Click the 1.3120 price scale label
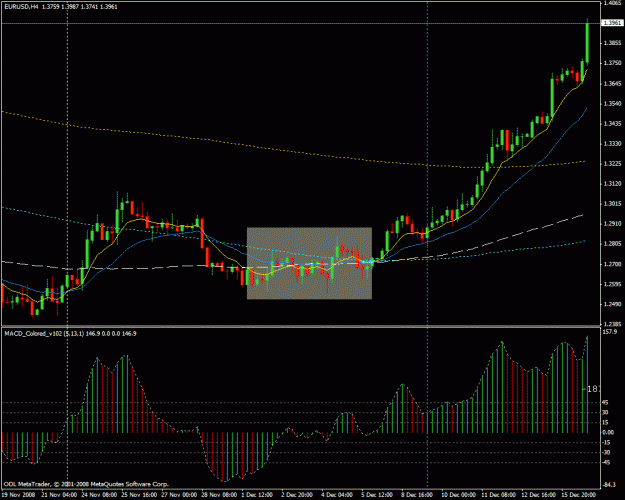This screenshot has width=625, height=500. click(611, 184)
